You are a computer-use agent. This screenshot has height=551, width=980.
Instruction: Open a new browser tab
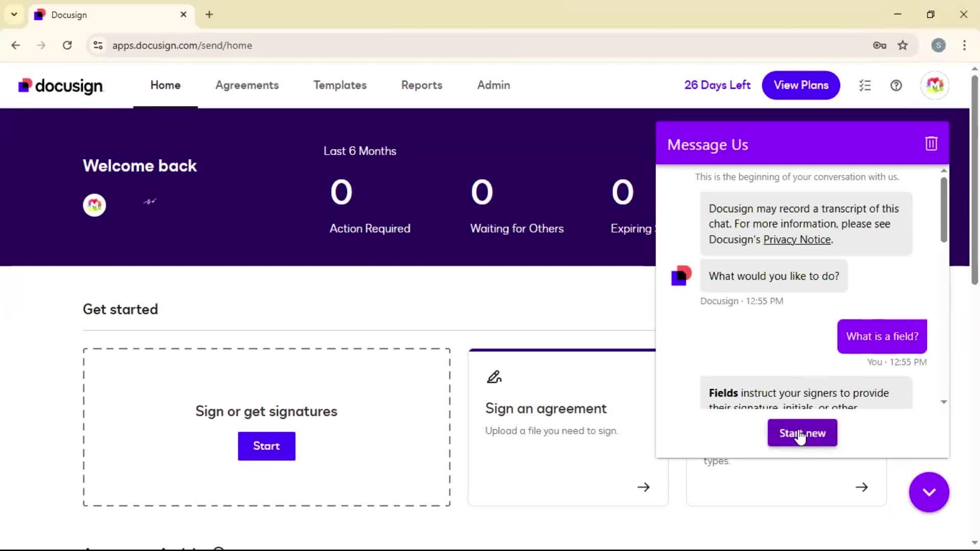tap(209, 14)
